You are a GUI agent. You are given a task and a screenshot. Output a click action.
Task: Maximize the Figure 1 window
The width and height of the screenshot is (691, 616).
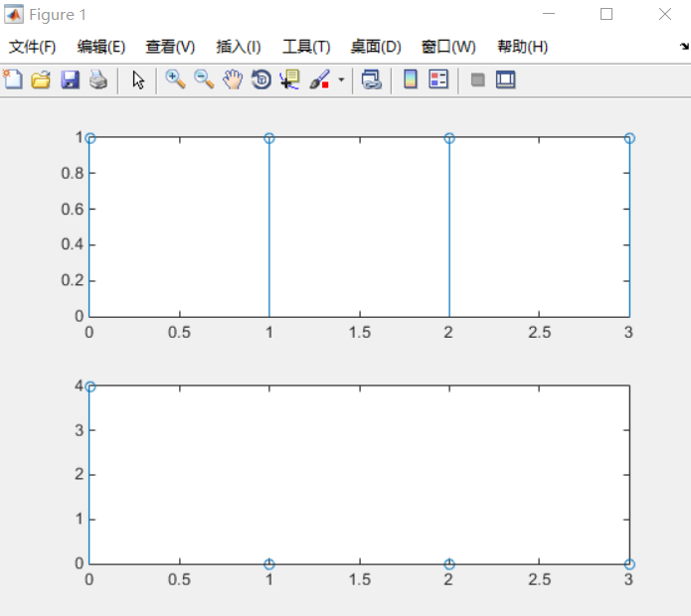(606, 14)
